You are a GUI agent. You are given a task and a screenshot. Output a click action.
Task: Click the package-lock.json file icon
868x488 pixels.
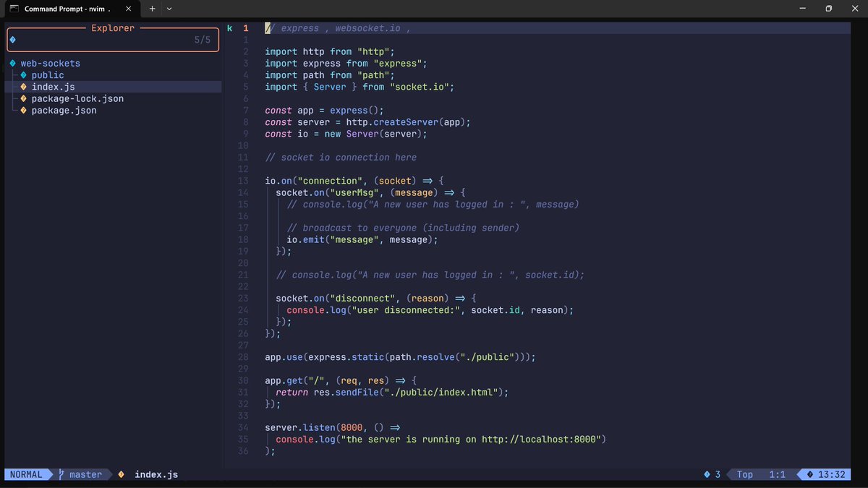pos(24,98)
